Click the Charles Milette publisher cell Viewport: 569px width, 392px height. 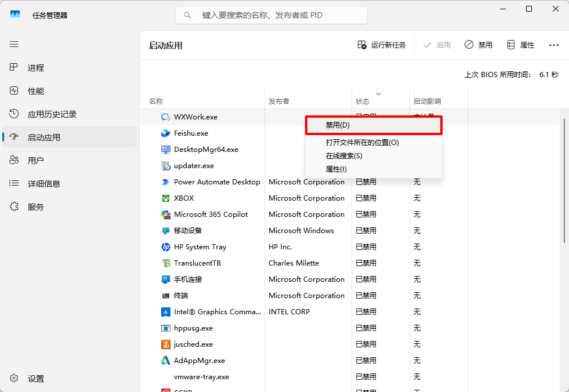tap(293, 263)
